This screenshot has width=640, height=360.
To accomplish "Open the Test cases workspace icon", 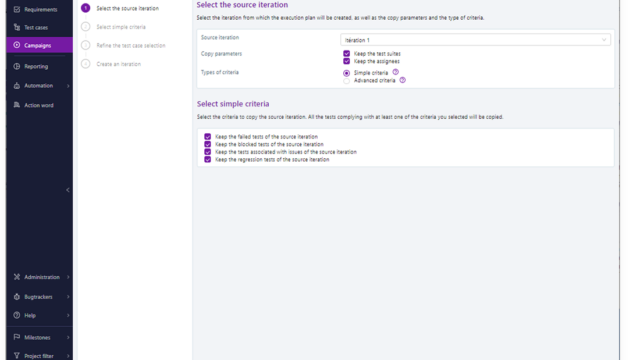I will coord(17,27).
